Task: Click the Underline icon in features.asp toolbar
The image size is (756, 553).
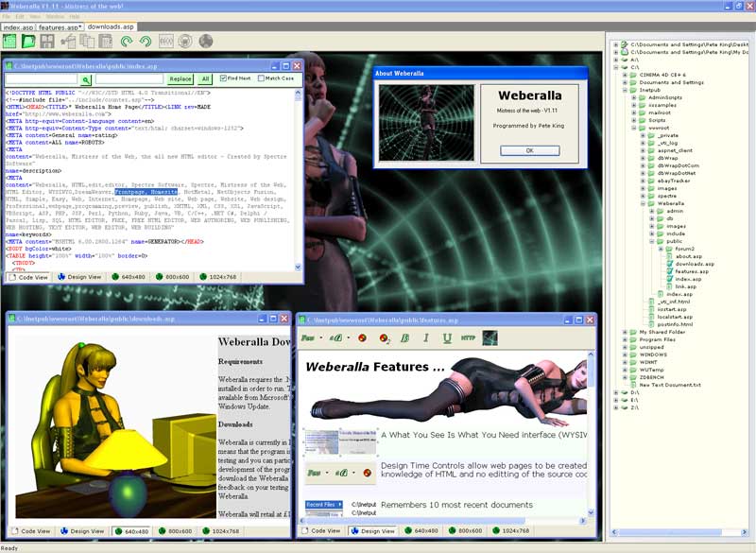Action: point(447,338)
